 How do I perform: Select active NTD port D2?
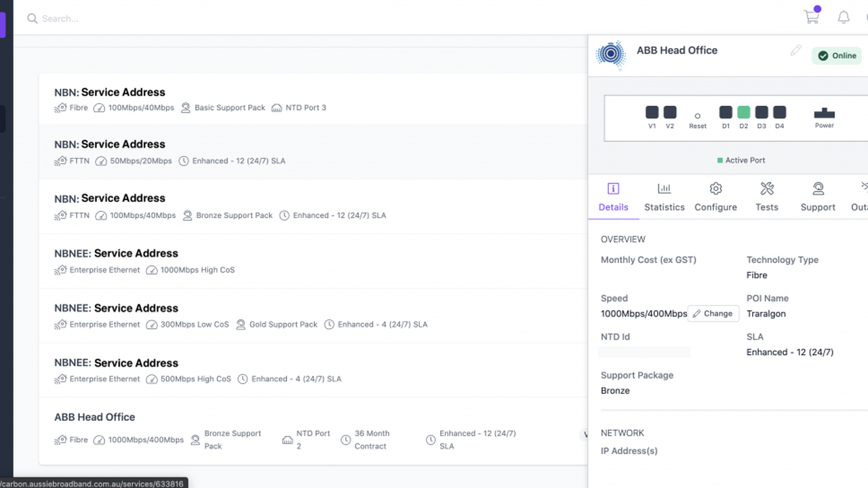[x=744, y=113]
